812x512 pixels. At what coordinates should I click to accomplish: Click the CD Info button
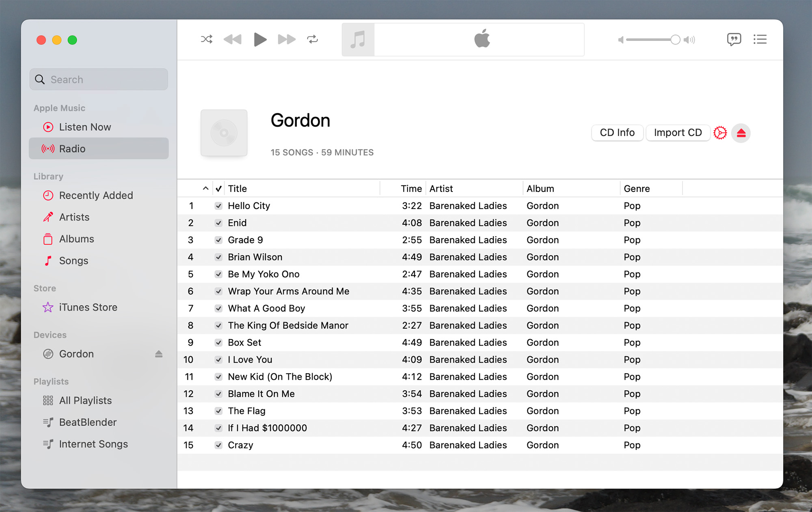click(x=617, y=133)
